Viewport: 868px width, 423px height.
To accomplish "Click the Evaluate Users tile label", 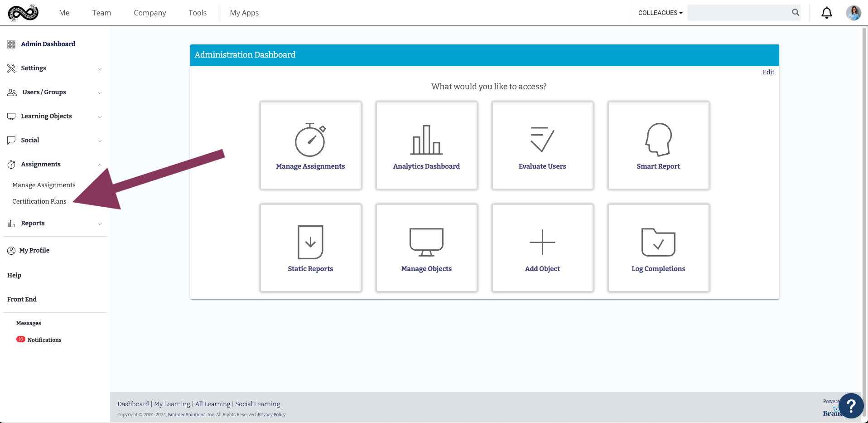I will point(542,166).
